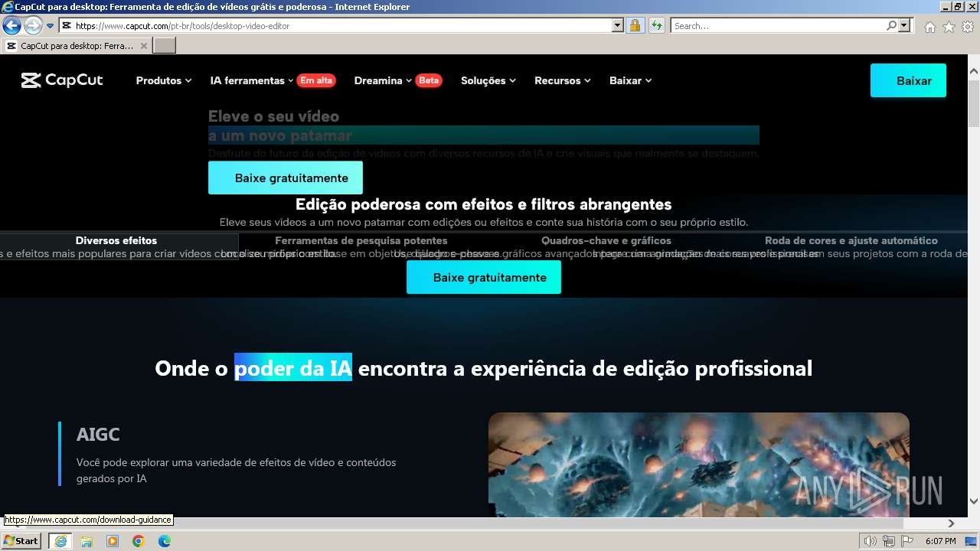Click the vertical scrollbar down arrow

[974, 501]
